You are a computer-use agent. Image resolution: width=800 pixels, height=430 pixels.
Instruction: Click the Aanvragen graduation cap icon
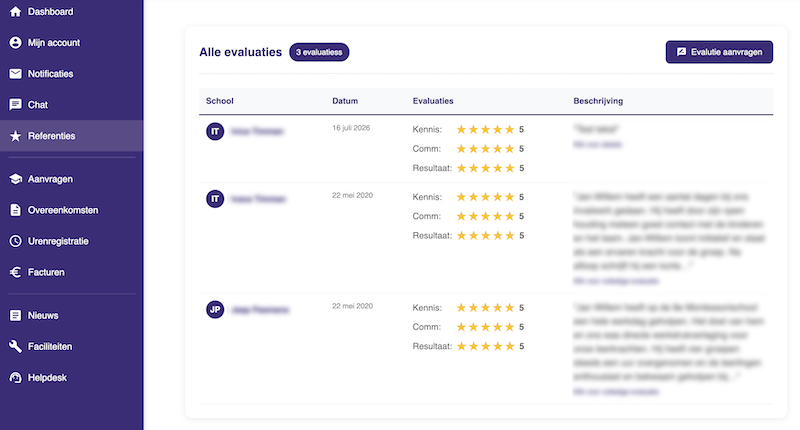click(x=15, y=179)
